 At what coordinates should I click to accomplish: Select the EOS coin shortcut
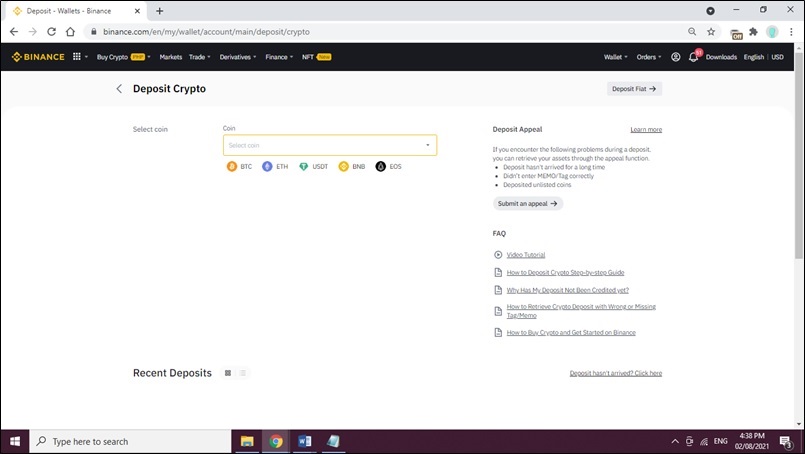pyautogui.click(x=389, y=166)
